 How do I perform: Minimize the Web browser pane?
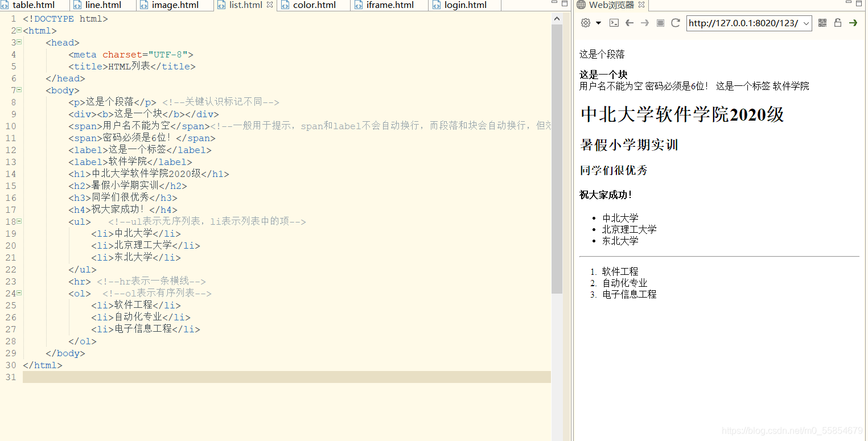tap(849, 3)
